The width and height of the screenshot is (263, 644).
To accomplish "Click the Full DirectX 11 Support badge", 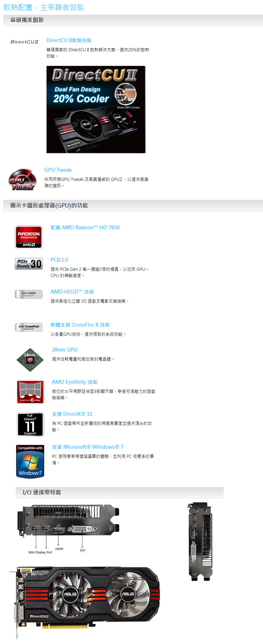I will tap(30, 425).
